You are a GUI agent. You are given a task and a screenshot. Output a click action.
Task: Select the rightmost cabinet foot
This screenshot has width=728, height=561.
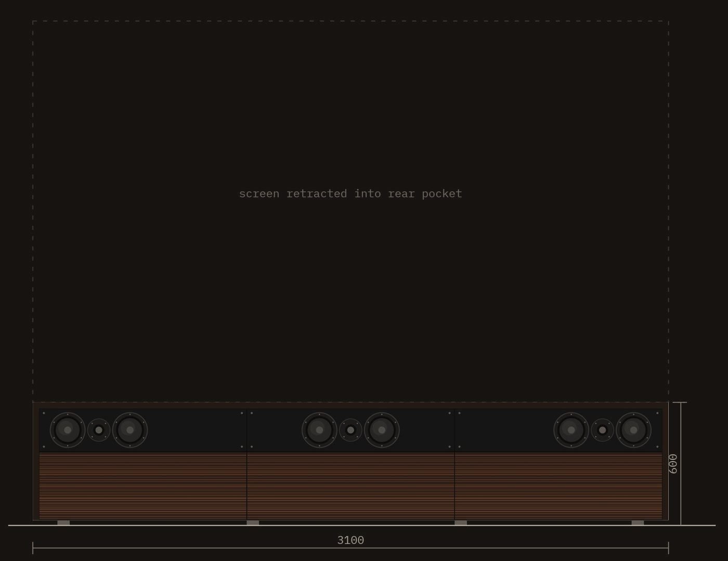click(638, 523)
